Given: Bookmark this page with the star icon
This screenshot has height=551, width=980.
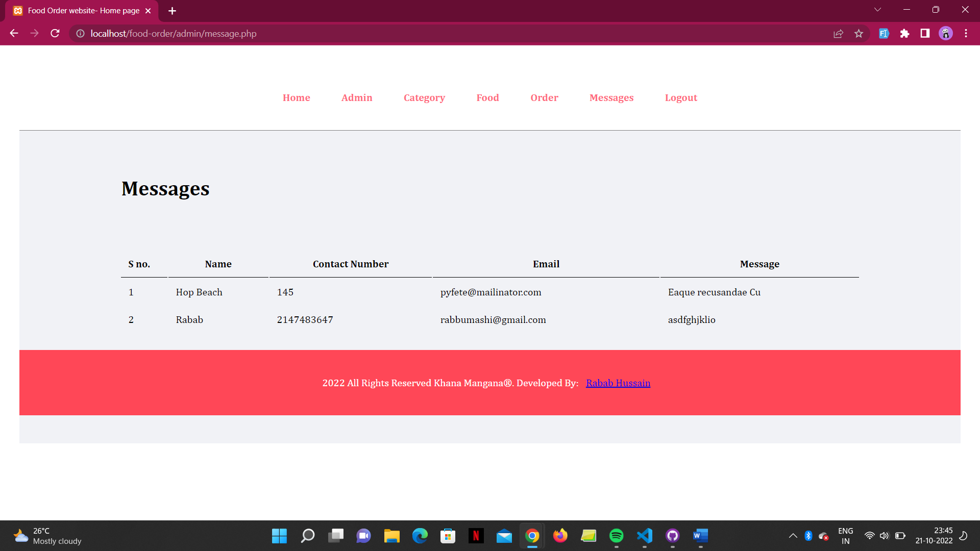Looking at the screenshot, I should (859, 34).
